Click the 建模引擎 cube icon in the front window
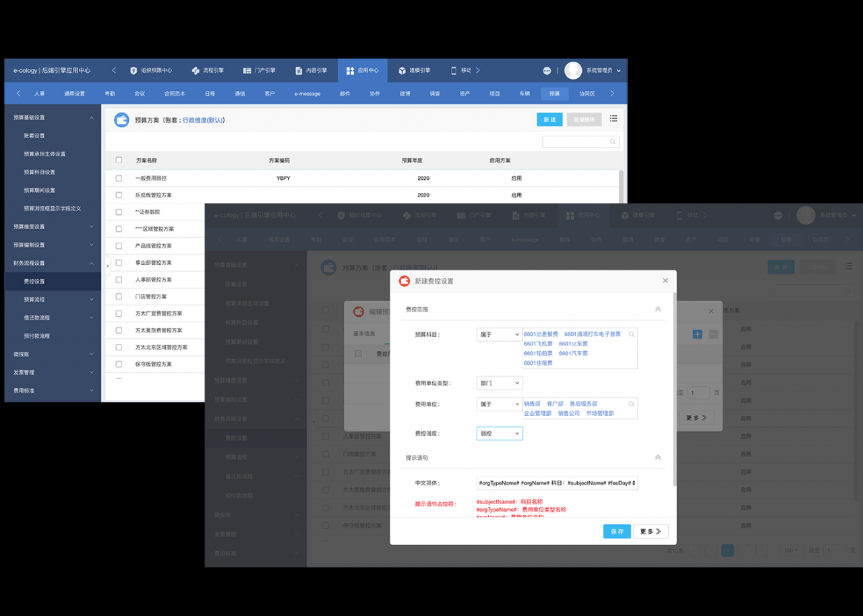 [x=402, y=70]
